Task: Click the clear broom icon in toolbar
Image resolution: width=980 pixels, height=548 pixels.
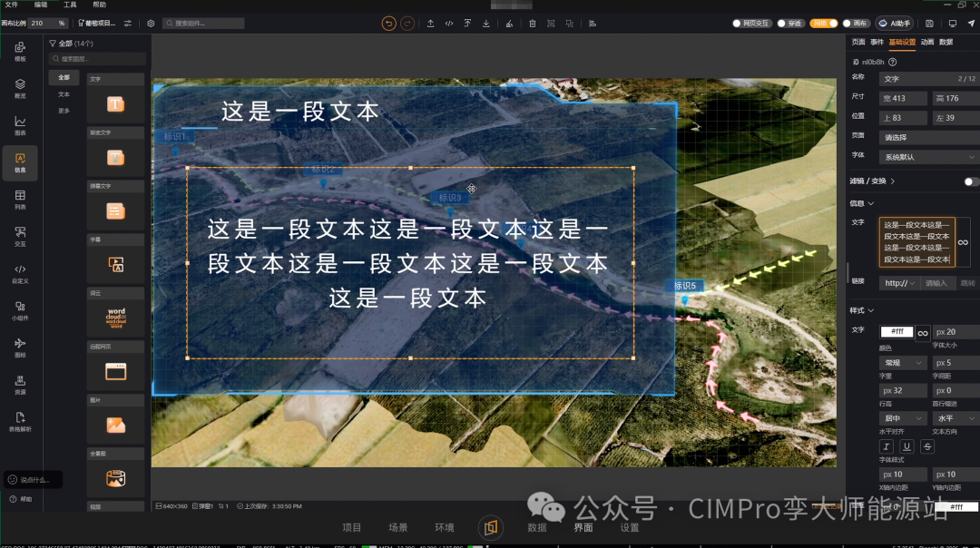Action: (509, 23)
